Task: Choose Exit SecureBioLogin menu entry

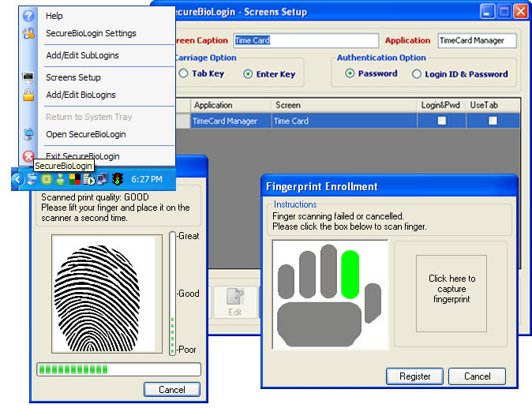Action: tap(82, 156)
